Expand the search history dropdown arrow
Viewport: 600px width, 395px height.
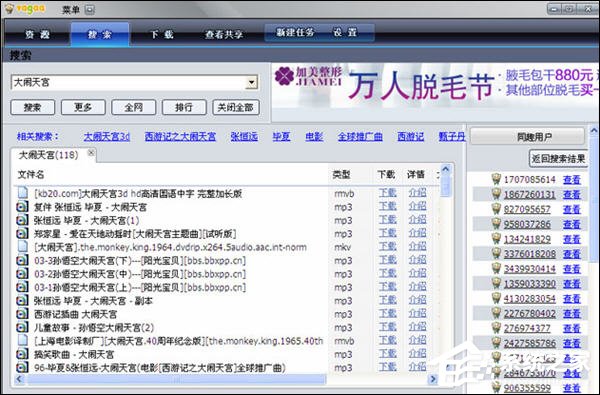coord(251,82)
